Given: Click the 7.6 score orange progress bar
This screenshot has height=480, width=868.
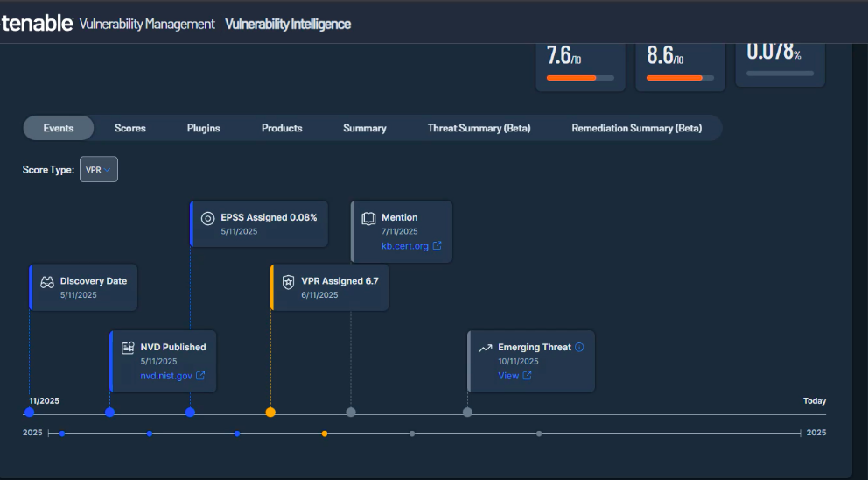Looking at the screenshot, I should coord(571,78).
